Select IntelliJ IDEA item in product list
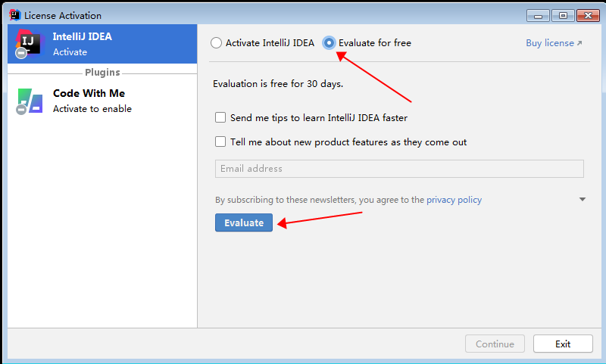This screenshot has width=606, height=364. [x=102, y=44]
